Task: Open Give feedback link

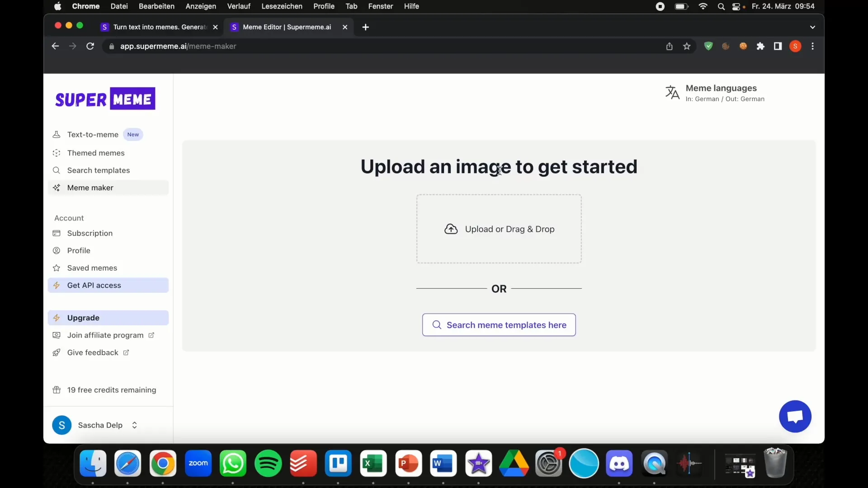Action: point(93,352)
